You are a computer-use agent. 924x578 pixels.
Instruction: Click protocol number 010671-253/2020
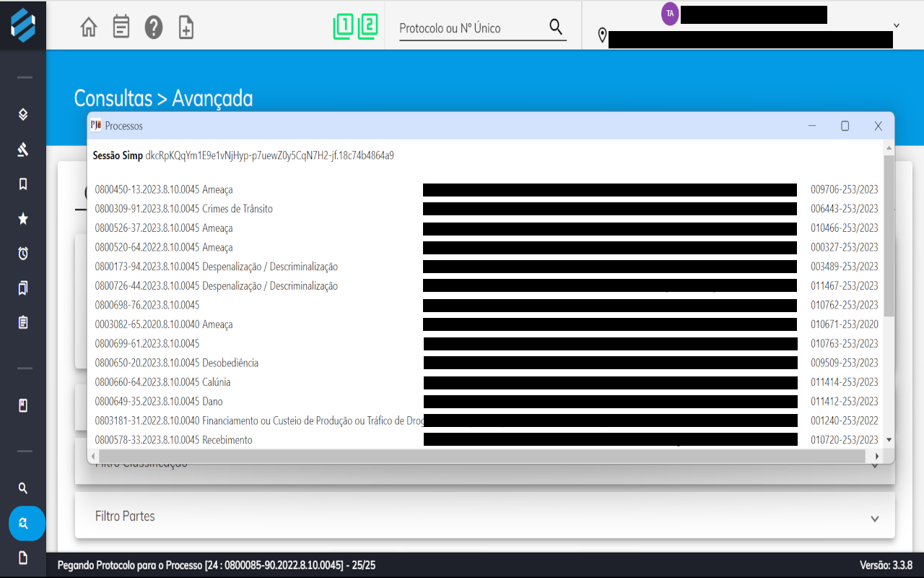tap(845, 324)
